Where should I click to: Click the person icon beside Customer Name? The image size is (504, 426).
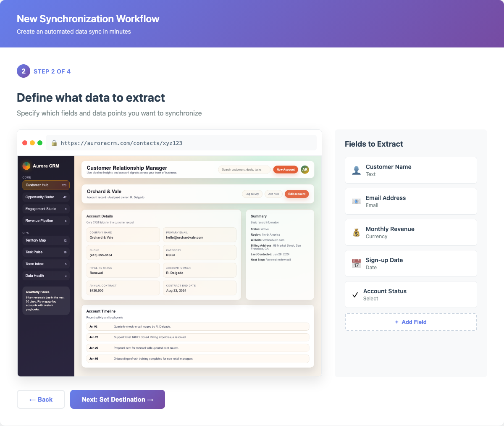coord(356,170)
